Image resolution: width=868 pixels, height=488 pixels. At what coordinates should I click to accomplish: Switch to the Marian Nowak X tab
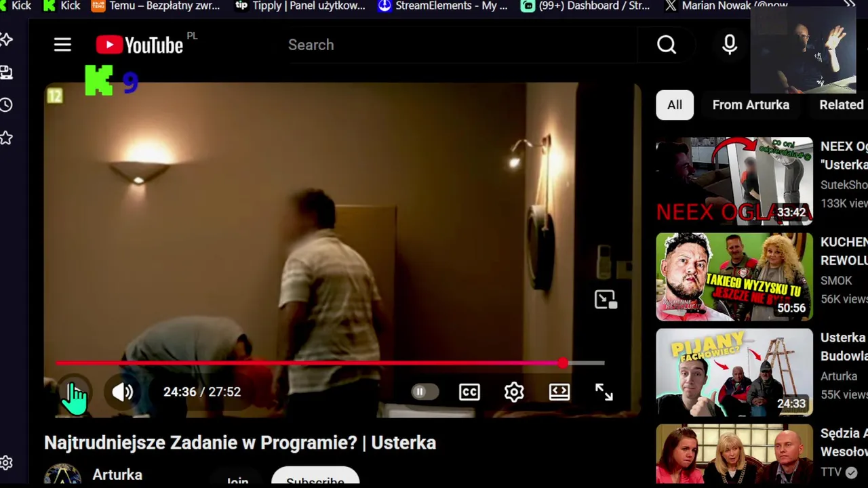pyautogui.click(x=727, y=5)
